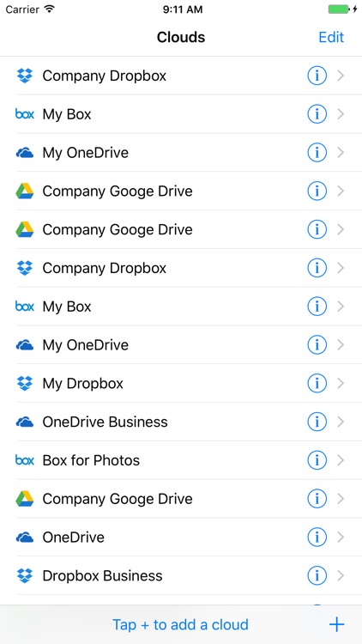Tap the Carrier label in status bar

(x=22, y=9)
